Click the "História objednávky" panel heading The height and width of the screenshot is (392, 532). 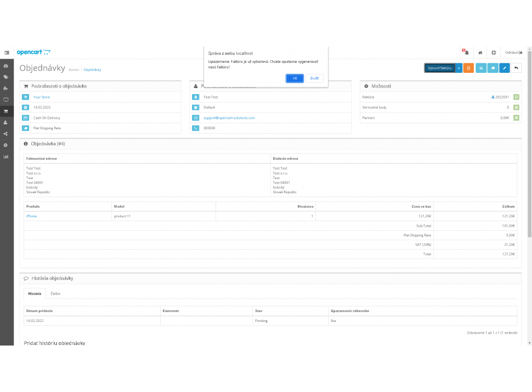(52, 278)
